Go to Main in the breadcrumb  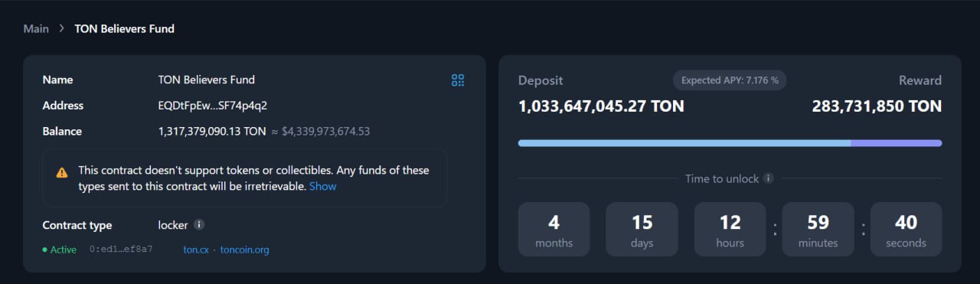pyautogui.click(x=36, y=29)
